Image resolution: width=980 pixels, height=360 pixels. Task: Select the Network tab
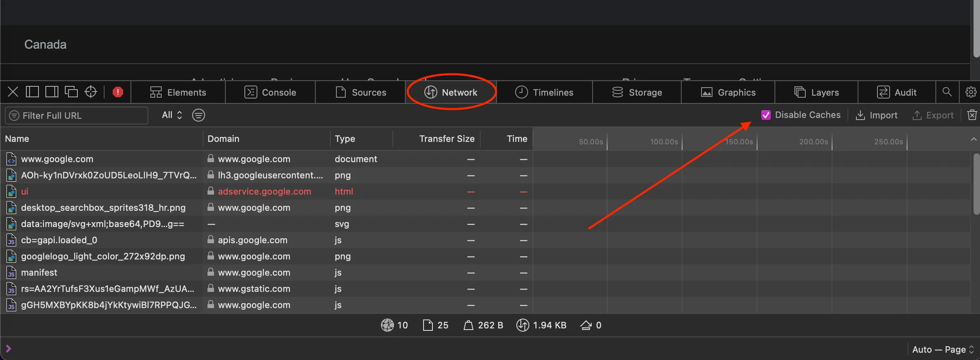pos(451,92)
